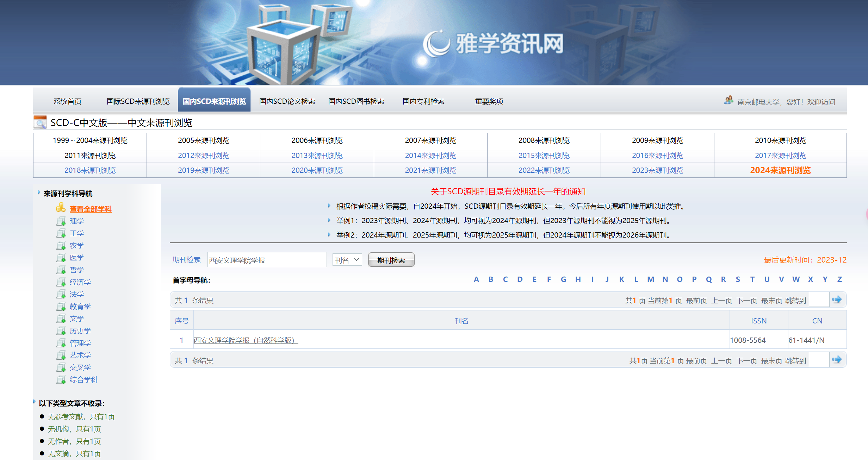Switch to 国内SCD论文检索 tab
Image resolution: width=868 pixels, height=460 pixels.
tap(287, 101)
